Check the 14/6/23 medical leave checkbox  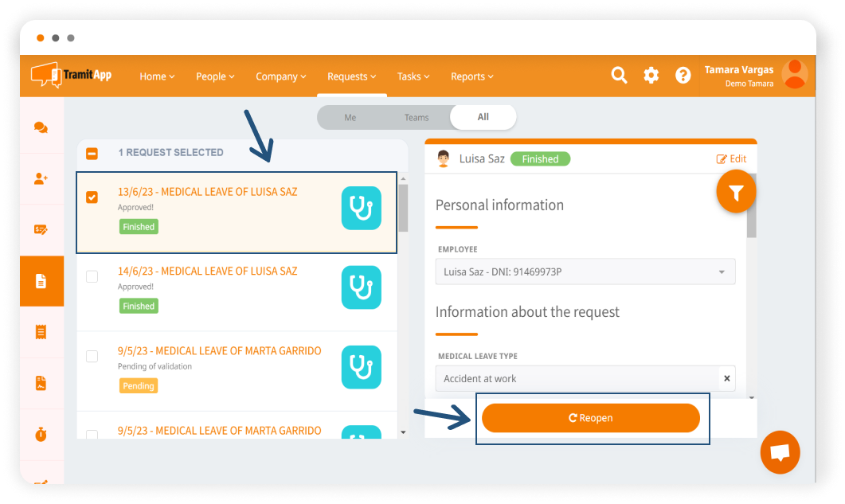[92, 276]
